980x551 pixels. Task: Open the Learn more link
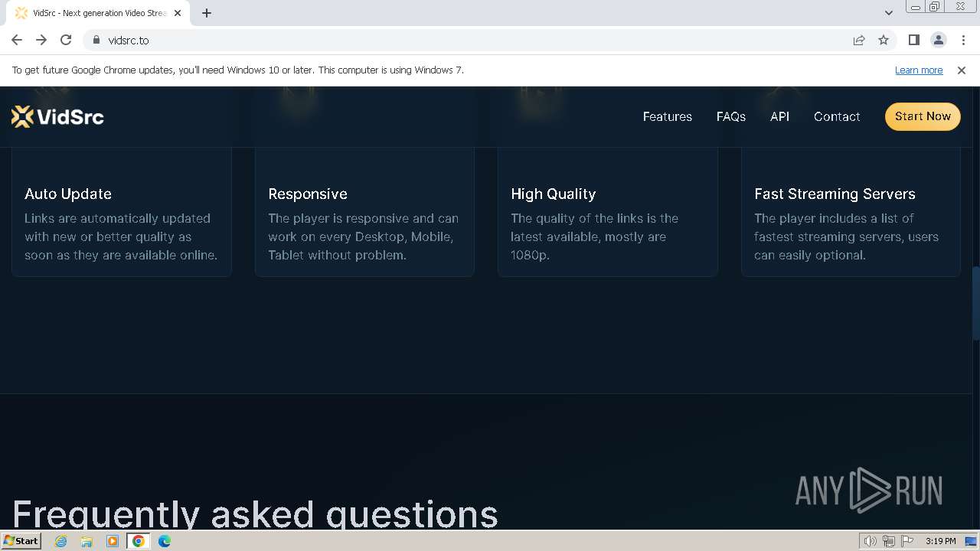coord(919,70)
